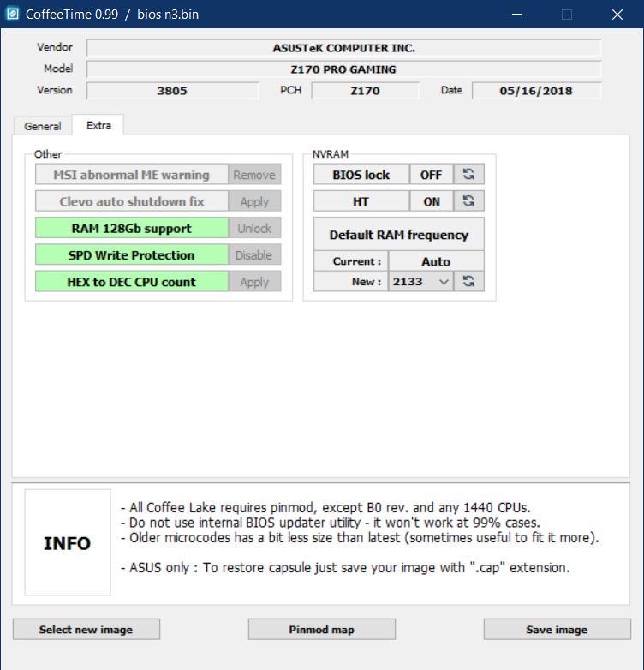Click Apply for HEX to DEC CPU count
Viewport: 644px width, 670px height.
254,282
